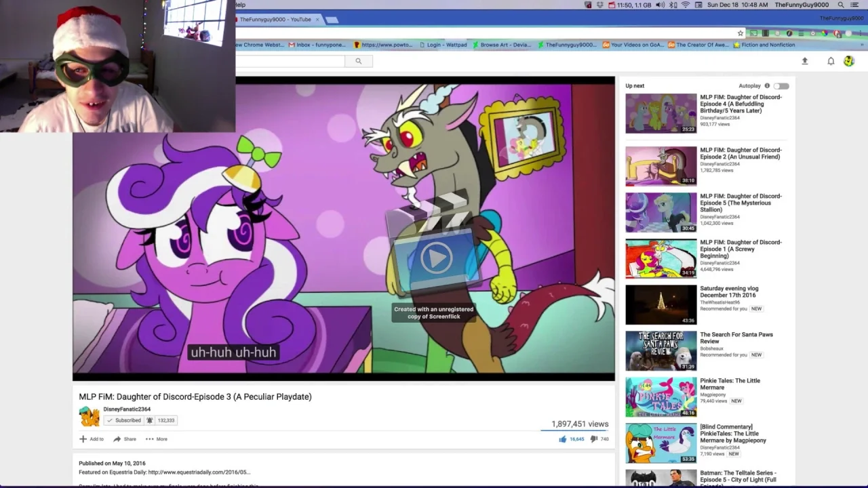Open the Fiction and Nonfiction bookmark
868x488 pixels.
coord(764,45)
